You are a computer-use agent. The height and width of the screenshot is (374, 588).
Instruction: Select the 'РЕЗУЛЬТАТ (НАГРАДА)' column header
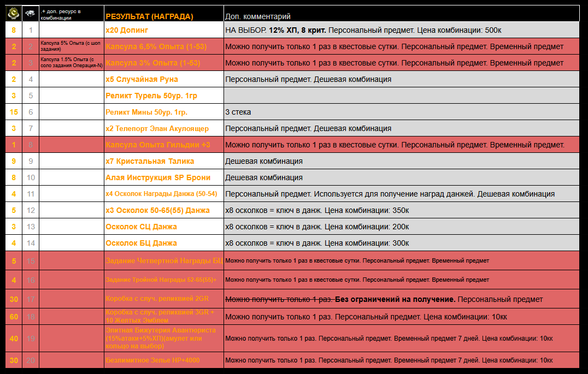[x=149, y=16]
